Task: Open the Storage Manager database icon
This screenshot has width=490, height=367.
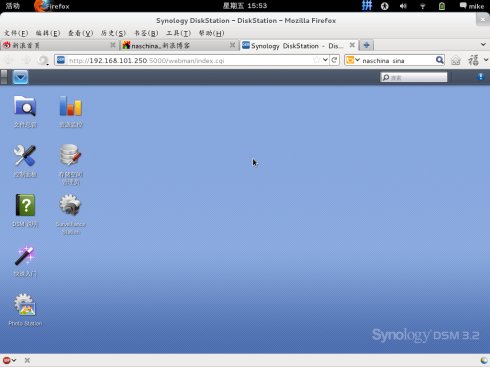Action: tap(70, 155)
